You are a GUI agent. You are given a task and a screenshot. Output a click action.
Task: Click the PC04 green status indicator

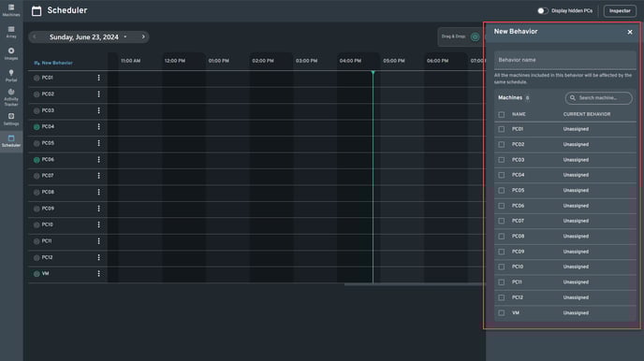[37, 127]
